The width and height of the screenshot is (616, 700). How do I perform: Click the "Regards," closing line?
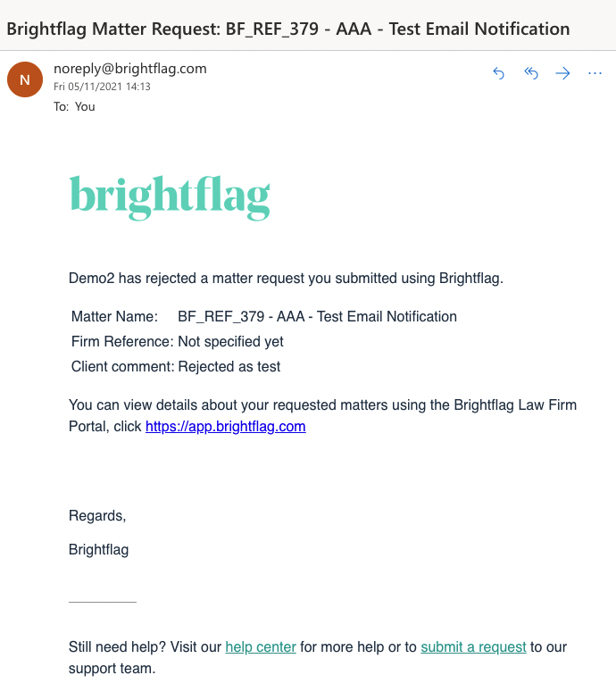coord(97,515)
